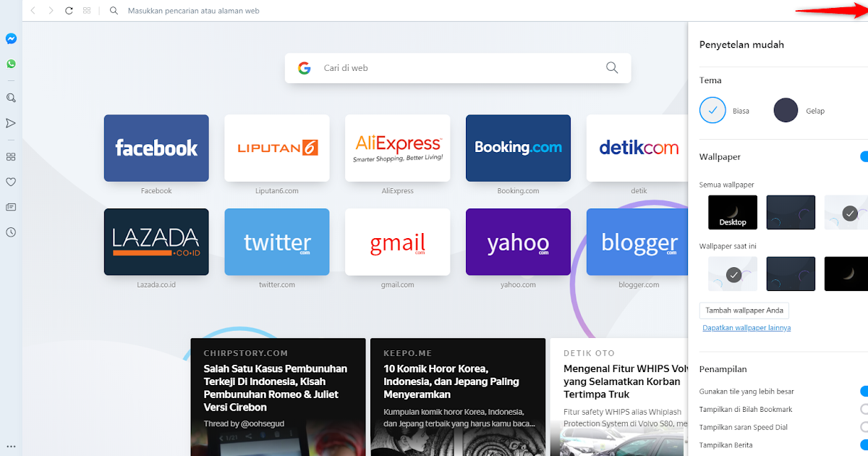Image resolution: width=868 pixels, height=456 pixels.
Task: Disable the Gunakan tile yang lebih besar toggle
Action: [x=862, y=390]
